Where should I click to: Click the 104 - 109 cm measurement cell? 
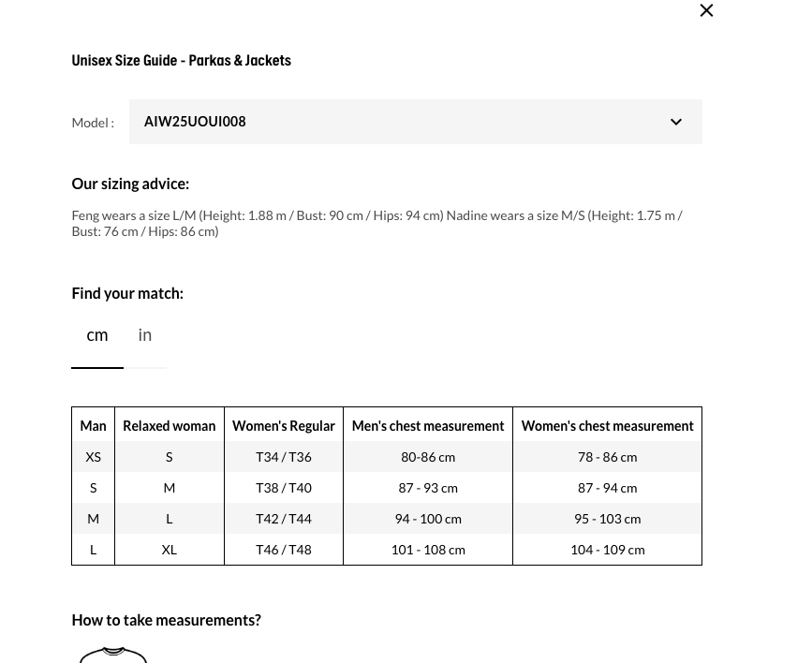[607, 550]
